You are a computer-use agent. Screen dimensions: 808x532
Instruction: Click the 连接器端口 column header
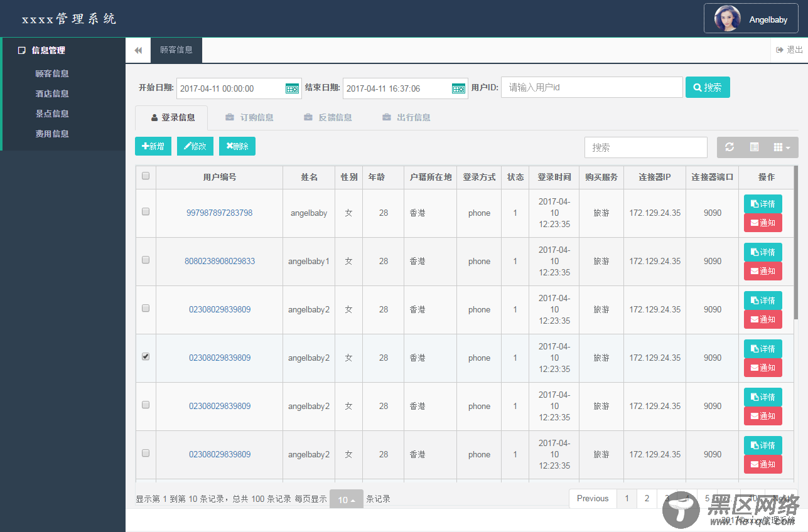point(713,178)
